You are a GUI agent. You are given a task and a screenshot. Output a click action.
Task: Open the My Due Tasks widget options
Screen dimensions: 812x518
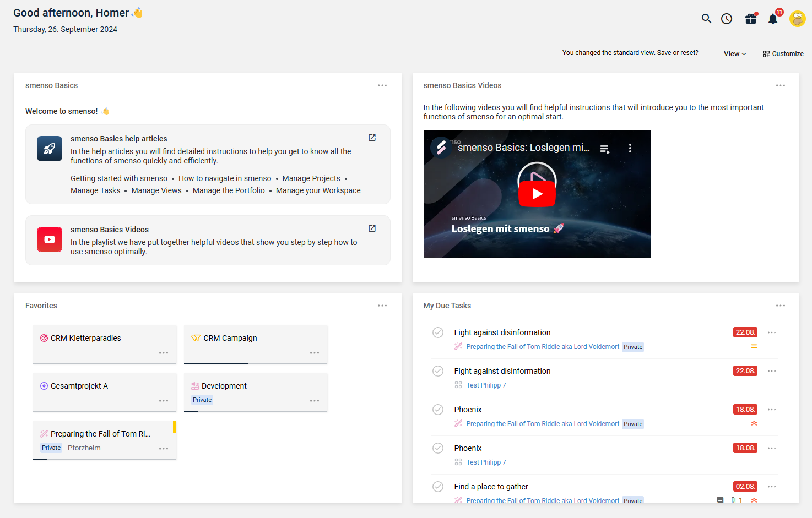pos(780,306)
